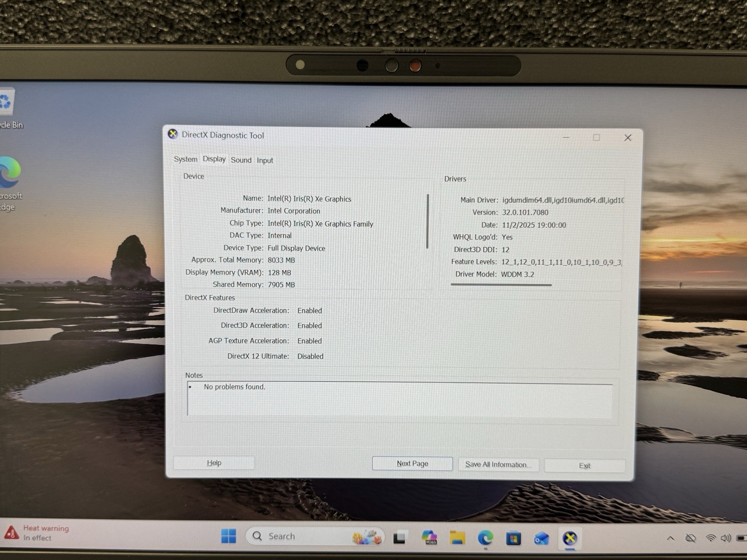Open Outlook from taskbar

tap(542, 539)
